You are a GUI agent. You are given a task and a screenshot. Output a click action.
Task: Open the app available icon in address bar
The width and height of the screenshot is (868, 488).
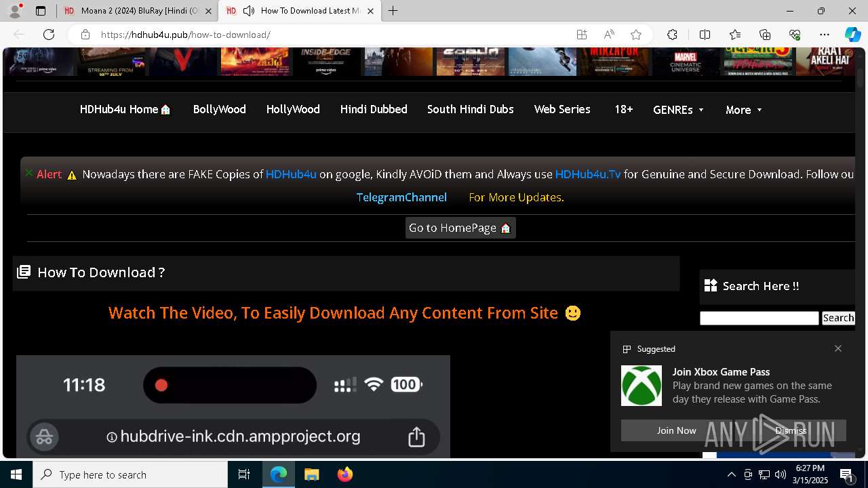[x=582, y=35]
